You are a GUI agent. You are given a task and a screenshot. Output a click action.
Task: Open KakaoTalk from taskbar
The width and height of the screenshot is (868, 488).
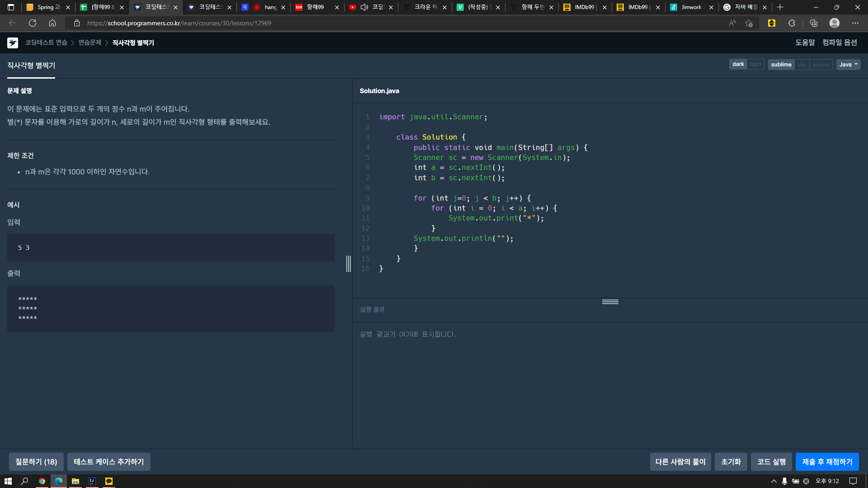pyautogui.click(x=109, y=481)
